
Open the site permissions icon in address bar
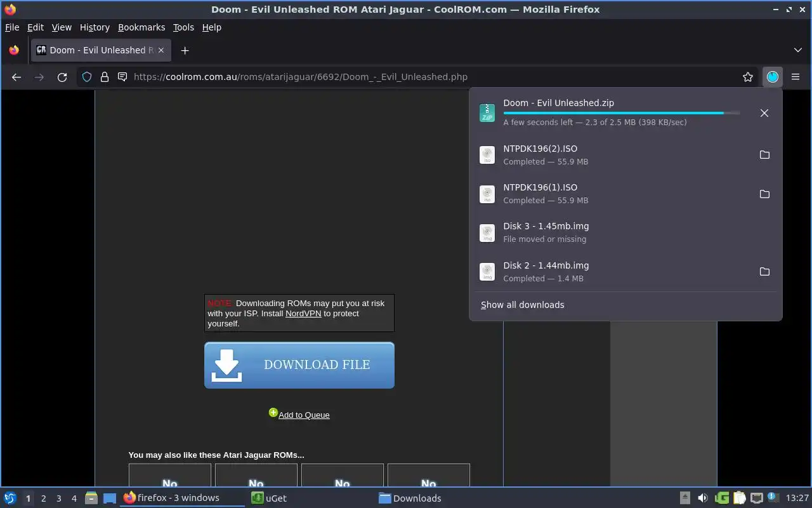tap(122, 77)
